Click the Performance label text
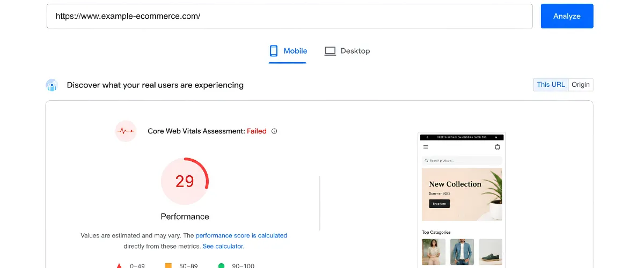This screenshot has height=268, width=644. click(x=185, y=217)
